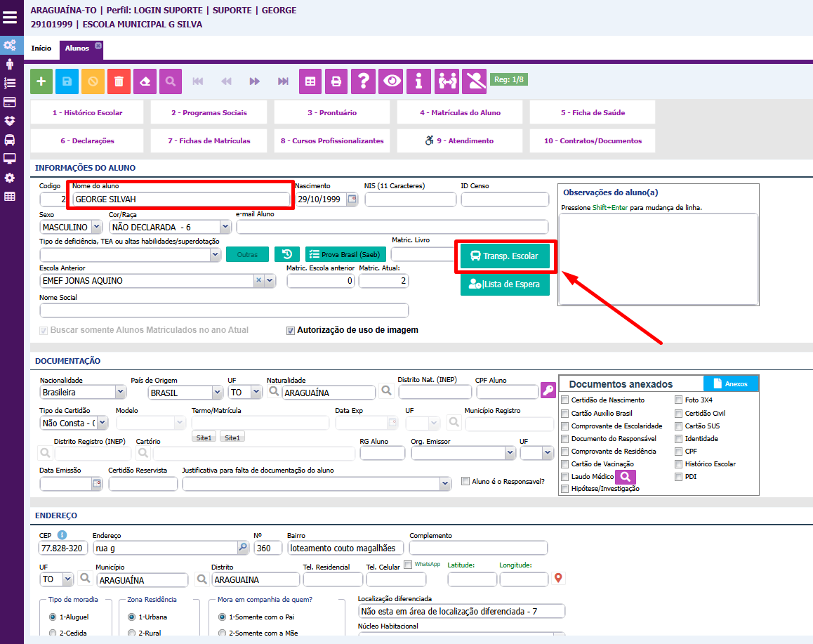This screenshot has height=644, width=813.
Task: Switch to the Início tab
Action: 41,48
